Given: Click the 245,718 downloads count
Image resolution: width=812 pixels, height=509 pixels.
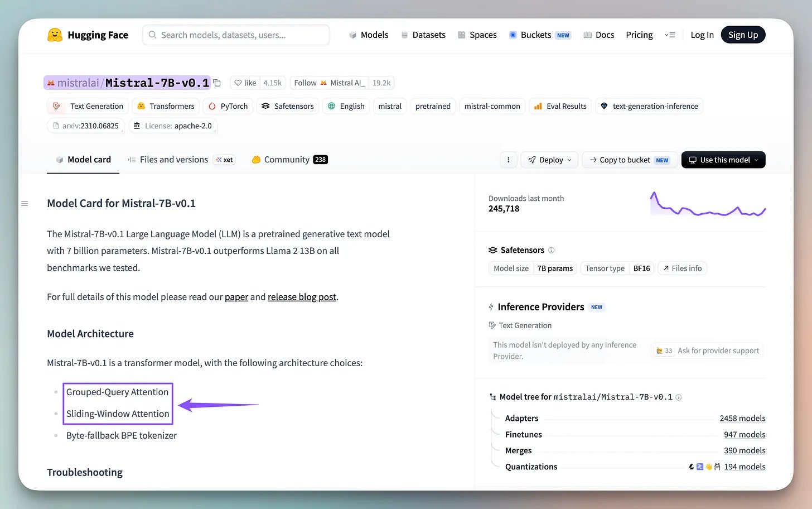Looking at the screenshot, I should pyautogui.click(x=504, y=209).
